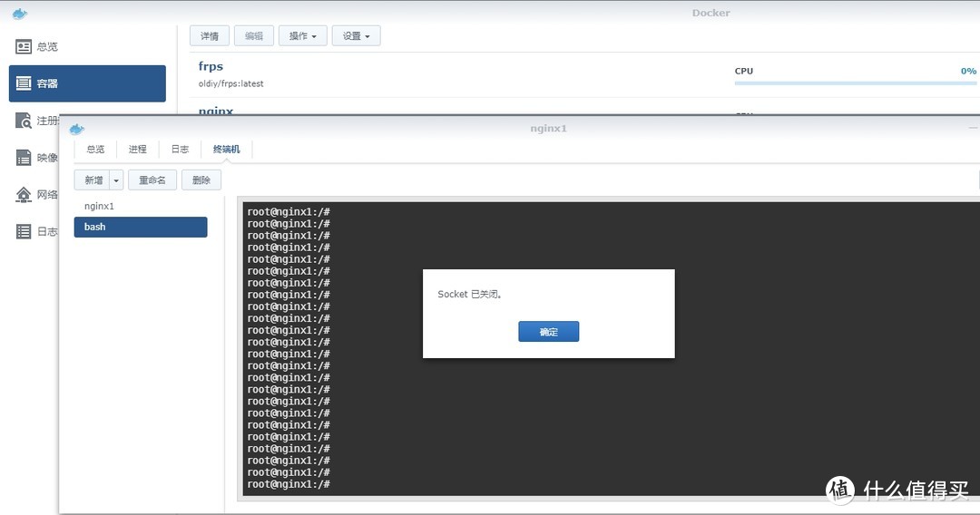980x515 pixels.
Task: Open the 映像 image sidebar icon
Action: tap(23, 157)
